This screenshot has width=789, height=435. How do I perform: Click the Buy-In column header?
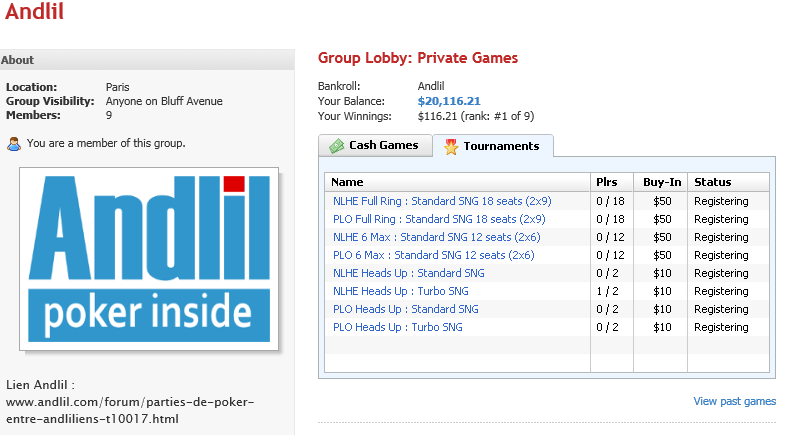(660, 182)
